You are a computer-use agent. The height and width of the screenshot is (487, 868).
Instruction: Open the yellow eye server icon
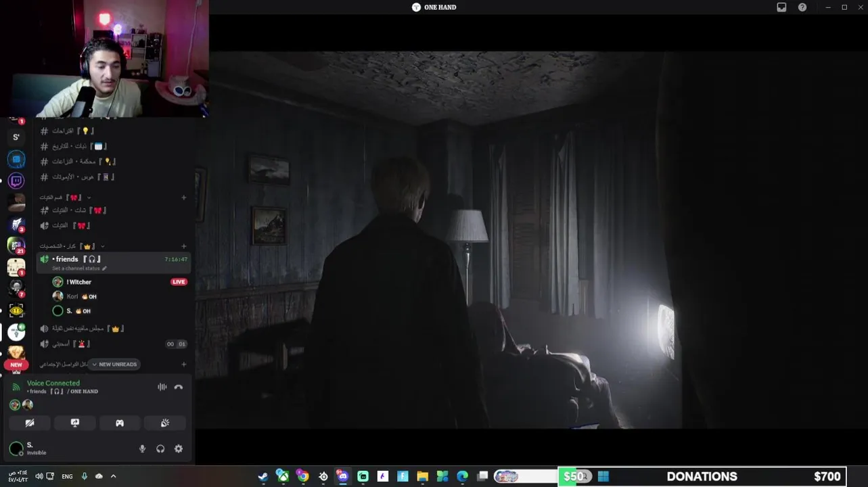pyautogui.click(x=16, y=310)
